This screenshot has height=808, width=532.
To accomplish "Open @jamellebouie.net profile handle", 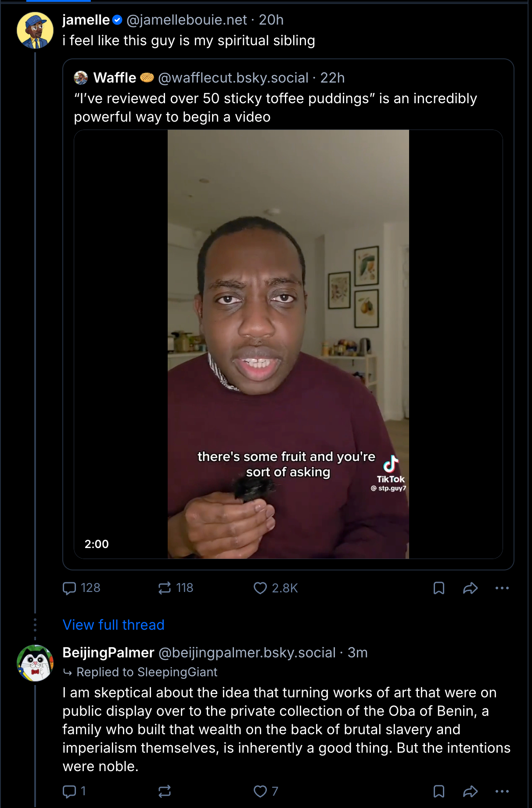I will point(187,20).
